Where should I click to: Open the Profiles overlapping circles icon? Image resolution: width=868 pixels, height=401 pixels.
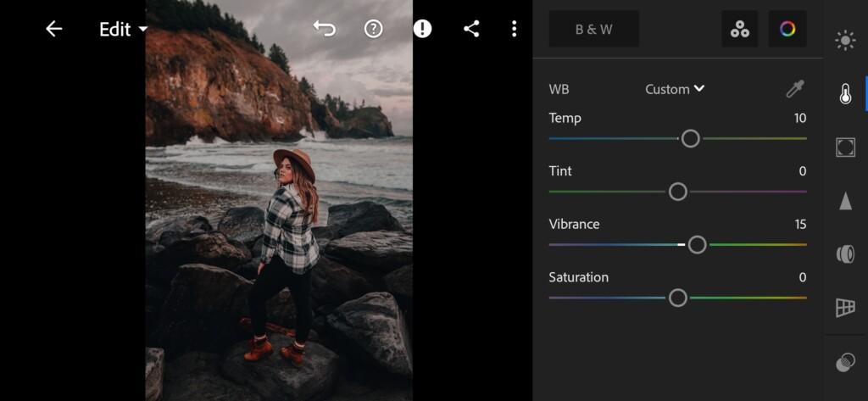click(845, 362)
